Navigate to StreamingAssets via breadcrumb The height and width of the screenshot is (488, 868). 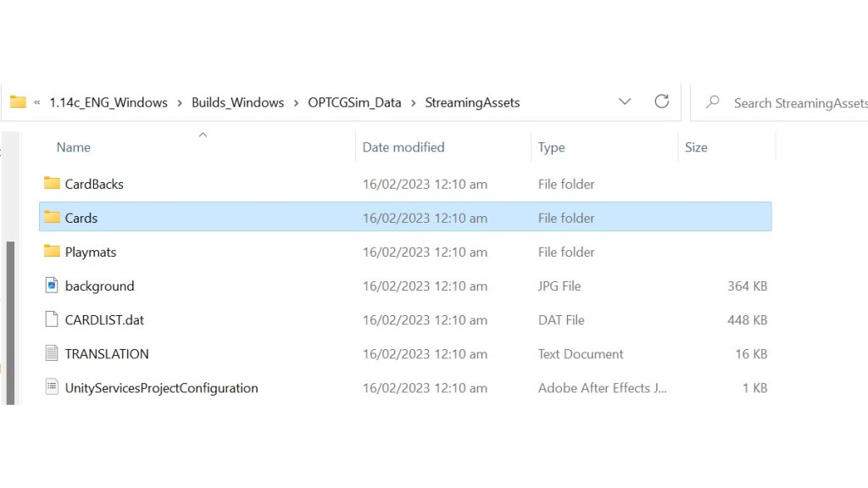(x=472, y=102)
